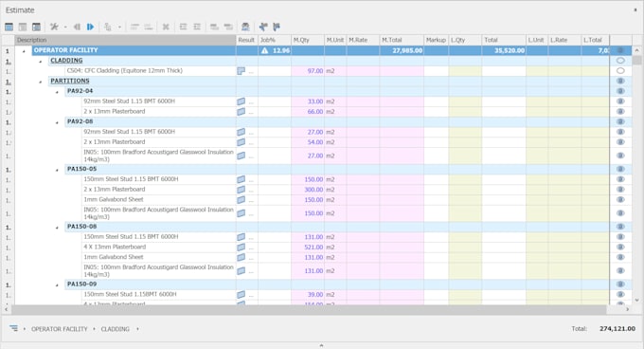The width and height of the screenshot is (644, 349).
Task: Click the Markup column header
Action: pyautogui.click(x=437, y=40)
